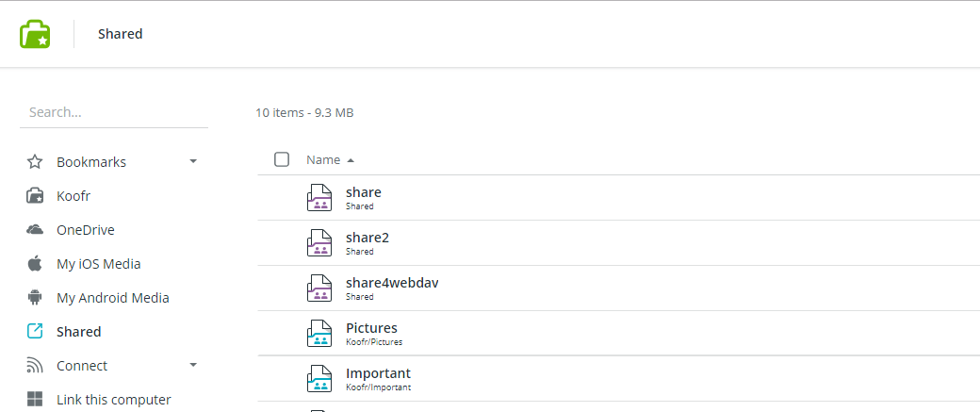Image resolution: width=980 pixels, height=412 pixels.
Task: Click the green Koofr logo icon
Action: pos(35,34)
